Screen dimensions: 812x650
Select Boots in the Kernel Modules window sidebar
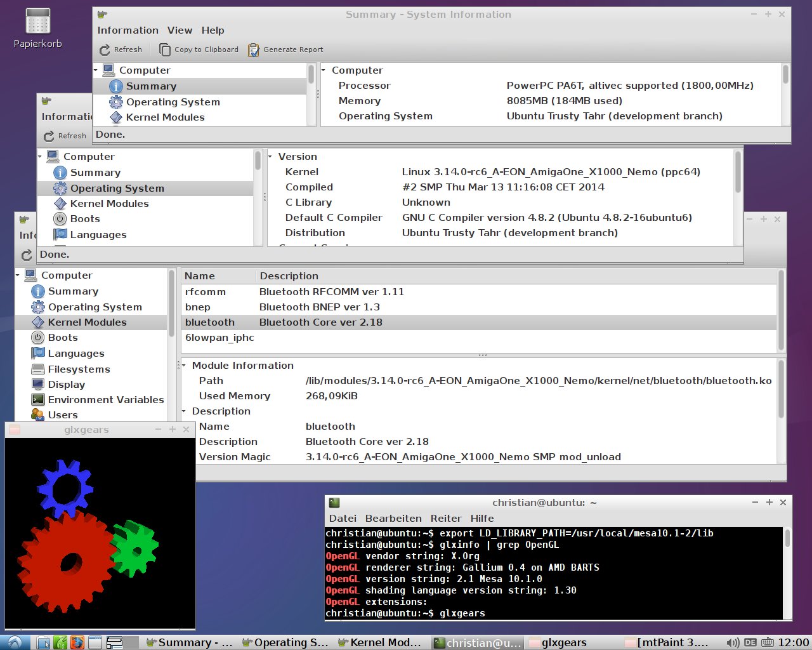point(63,338)
